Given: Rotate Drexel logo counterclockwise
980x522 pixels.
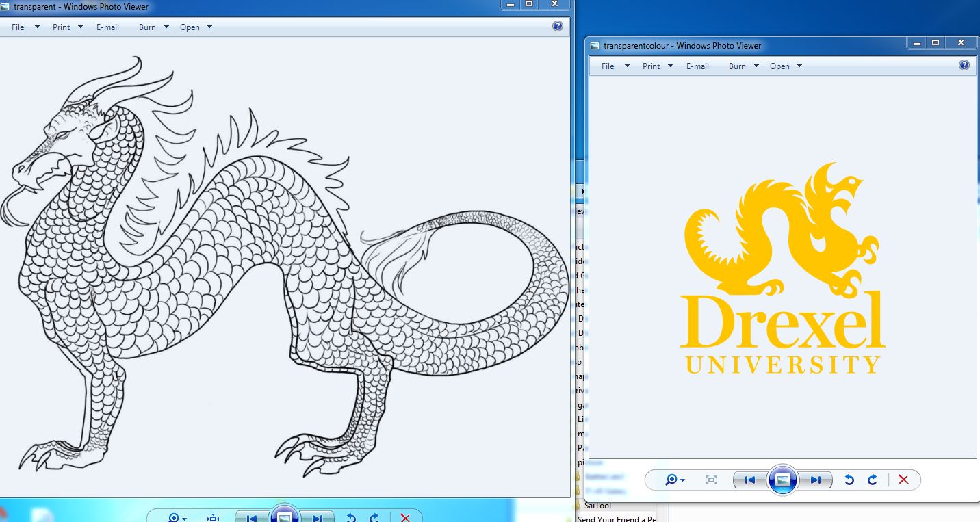Looking at the screenshot, I should (849, 480).
